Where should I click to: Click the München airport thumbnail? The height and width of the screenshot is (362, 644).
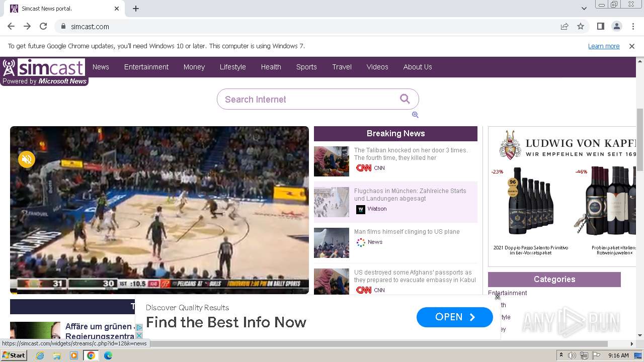tap(332, 202)
